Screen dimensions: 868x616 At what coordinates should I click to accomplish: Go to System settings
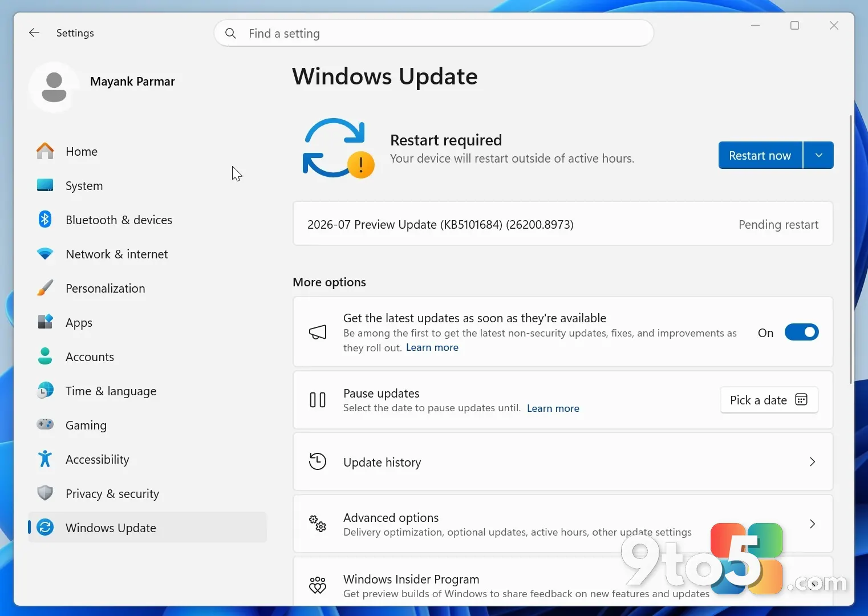(147, 185)
